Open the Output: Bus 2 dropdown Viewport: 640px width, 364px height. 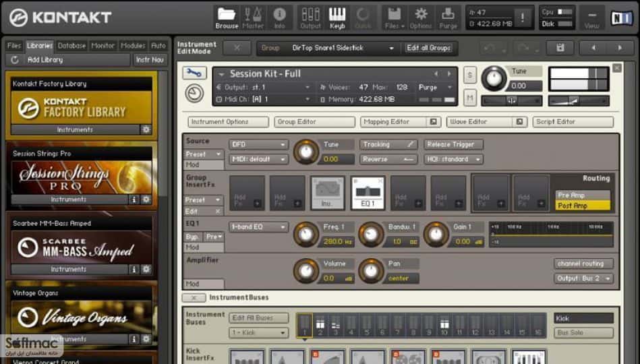[583, 278]
